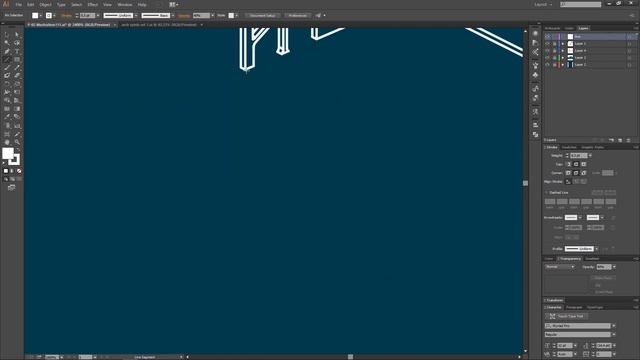The image size is (640, 360).
Task: Expand the red-coded bottom layer
Action: [562, 64]
